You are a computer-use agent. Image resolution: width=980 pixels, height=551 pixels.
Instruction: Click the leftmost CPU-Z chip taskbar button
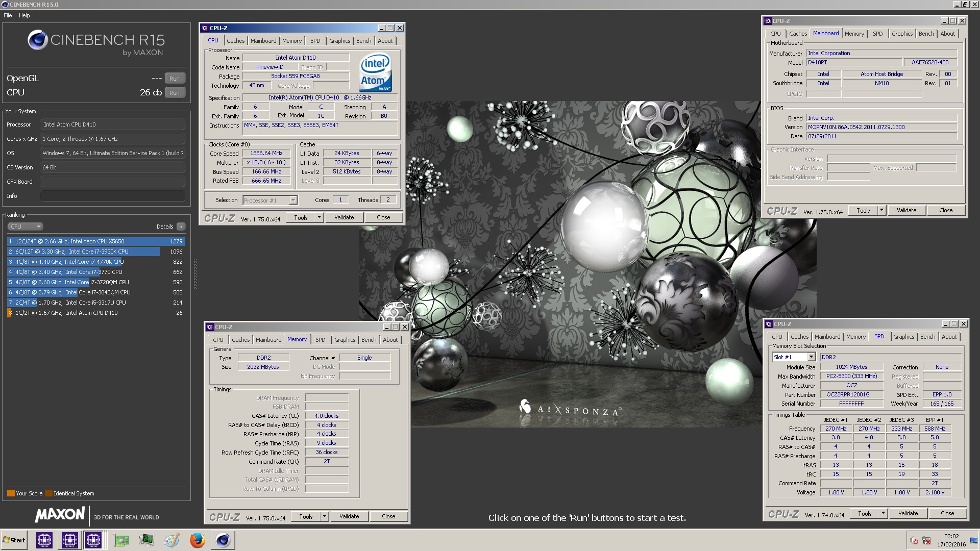point(44,540)
